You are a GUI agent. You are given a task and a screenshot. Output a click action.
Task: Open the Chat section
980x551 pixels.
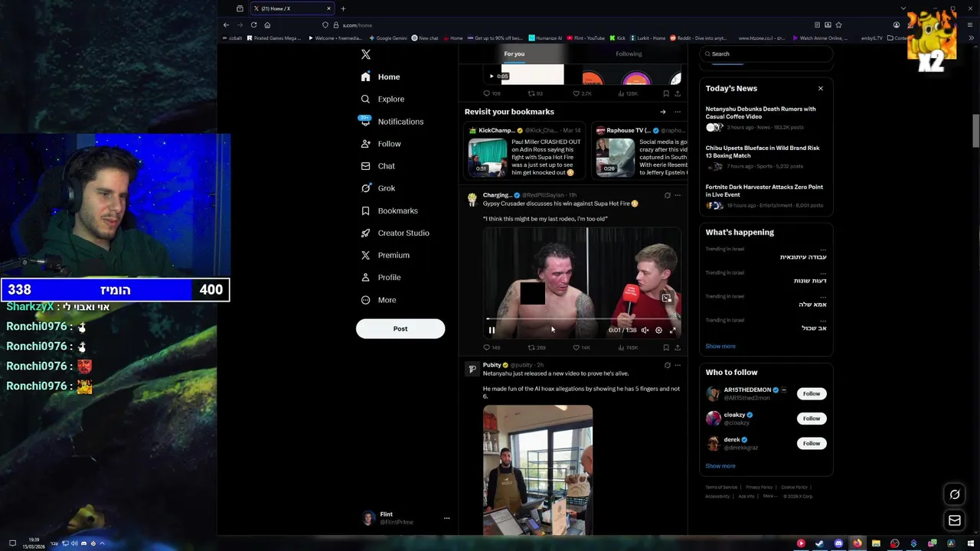tap(378, 166)
